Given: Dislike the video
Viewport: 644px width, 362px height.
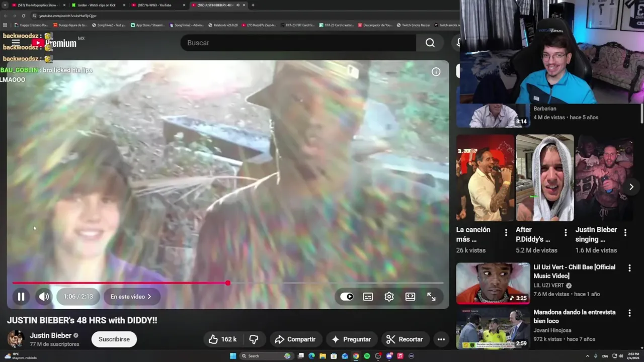Looking at the screenshot, I should (254, 339).
